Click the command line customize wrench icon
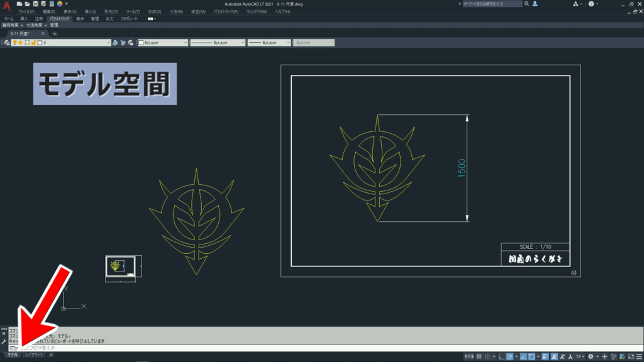Screen dimensions: 644x362 pyautogui.click(x=4, y=341)
